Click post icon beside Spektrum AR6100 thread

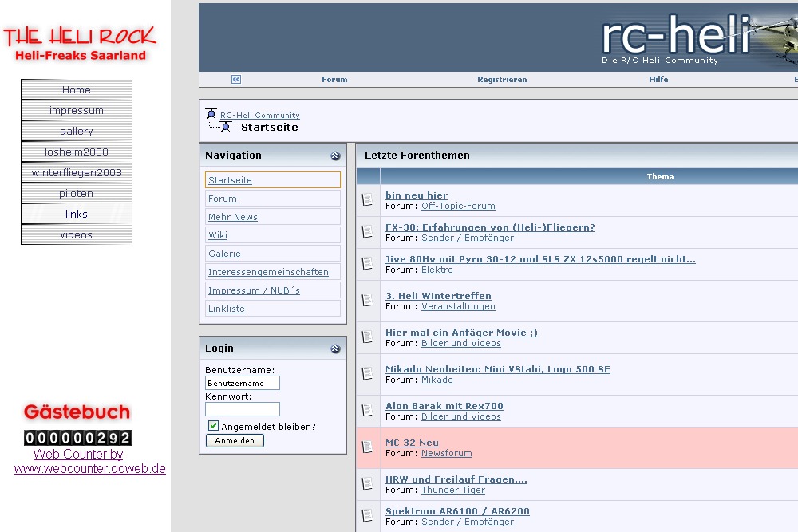coord(367,515)
